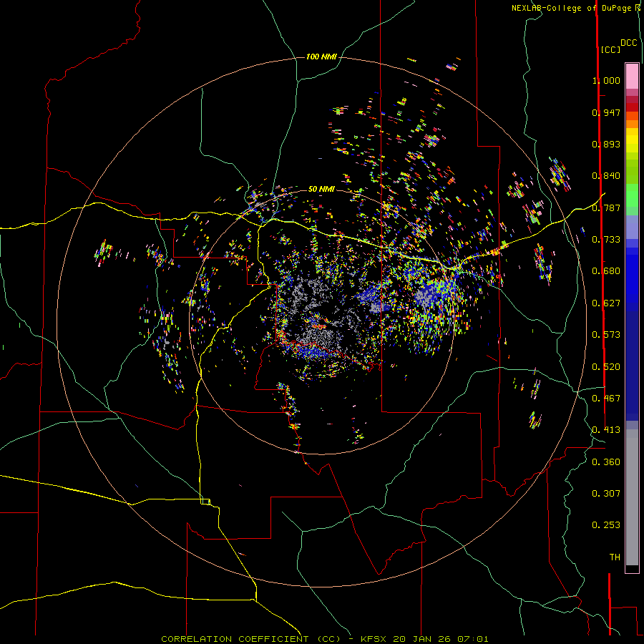Pick the red band on color scale
The image size is (644, 644).
click(x=632, y=107)
